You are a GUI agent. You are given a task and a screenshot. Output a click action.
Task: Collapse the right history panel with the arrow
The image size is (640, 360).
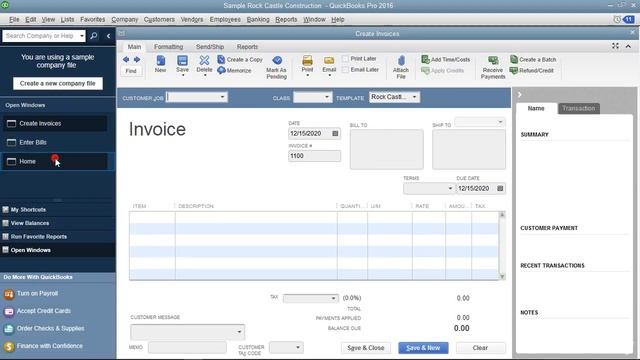tap(520, 94)
